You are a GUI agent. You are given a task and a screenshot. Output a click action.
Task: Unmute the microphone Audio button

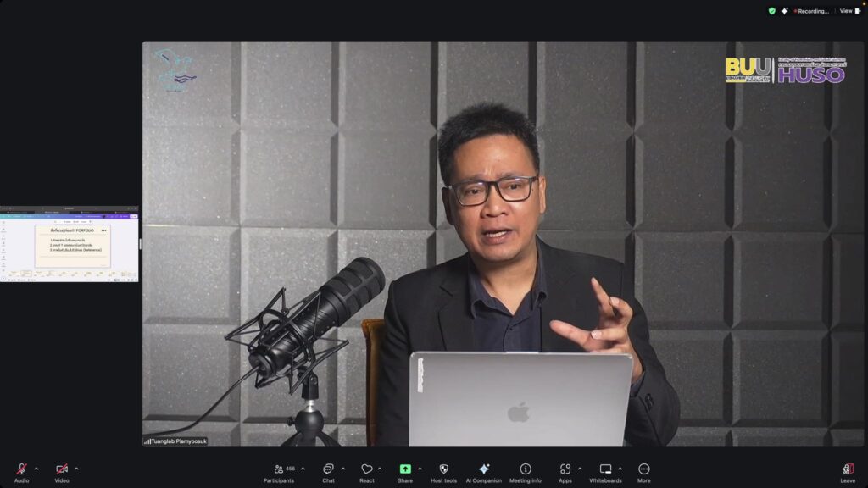click(x=21, y=469)
